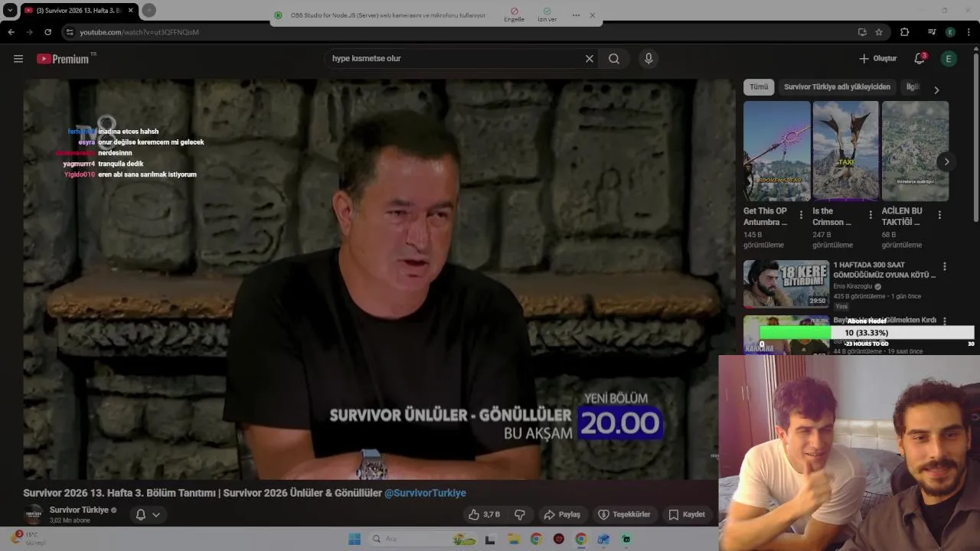Open Chrome media controls icon
This screenshot has width=980, height=551.
coord(932,32)
